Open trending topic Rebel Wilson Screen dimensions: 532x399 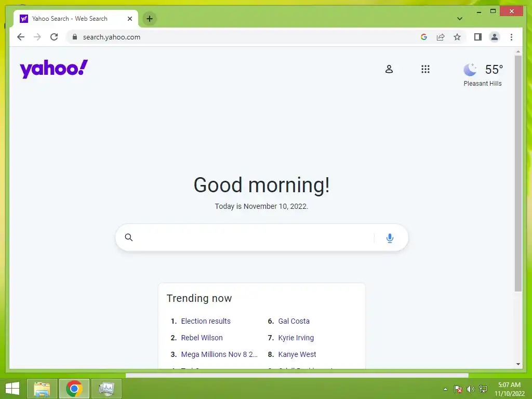click(202, 338)
